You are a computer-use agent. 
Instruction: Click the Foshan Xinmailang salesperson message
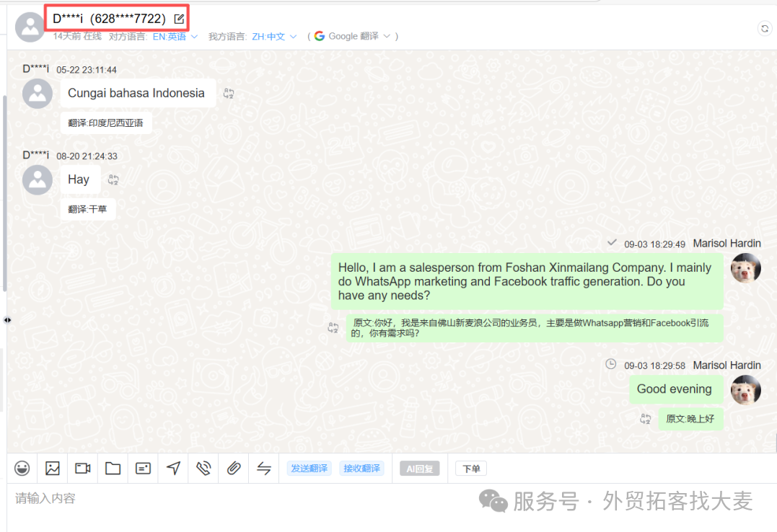pos(527,281)
